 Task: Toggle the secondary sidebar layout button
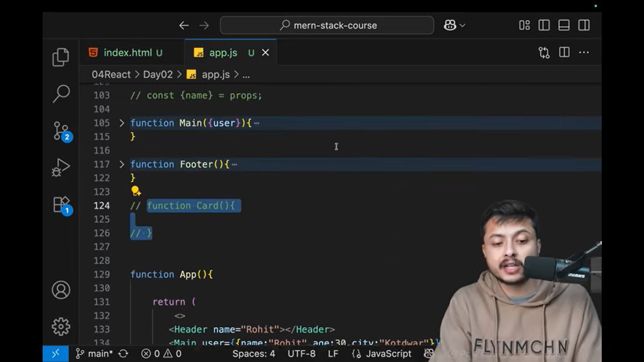pyautogui.click(x=584, y=25)
